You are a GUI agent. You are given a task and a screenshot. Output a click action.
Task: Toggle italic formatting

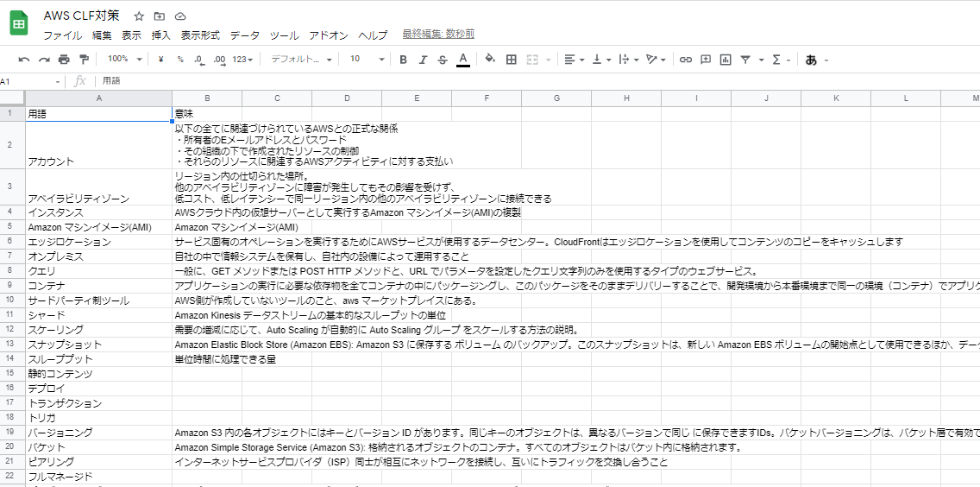pos(423,60)
